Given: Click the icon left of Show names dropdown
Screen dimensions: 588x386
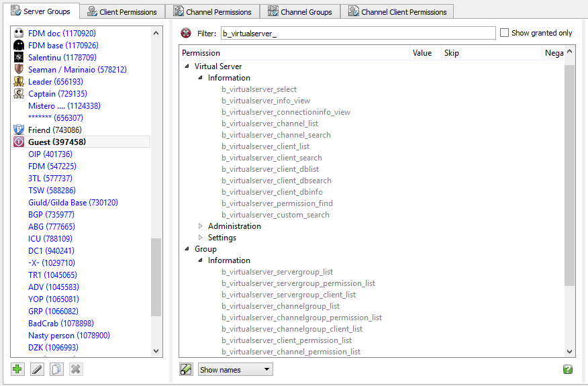Looking at the screenshot, I should pyautogui.click(x=187, y=369).
